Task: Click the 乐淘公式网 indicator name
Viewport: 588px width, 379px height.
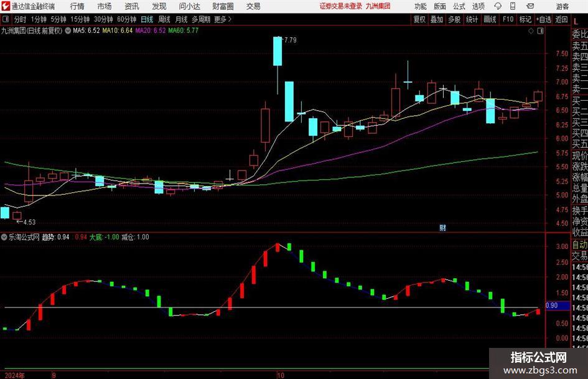Action: [24, 237]
